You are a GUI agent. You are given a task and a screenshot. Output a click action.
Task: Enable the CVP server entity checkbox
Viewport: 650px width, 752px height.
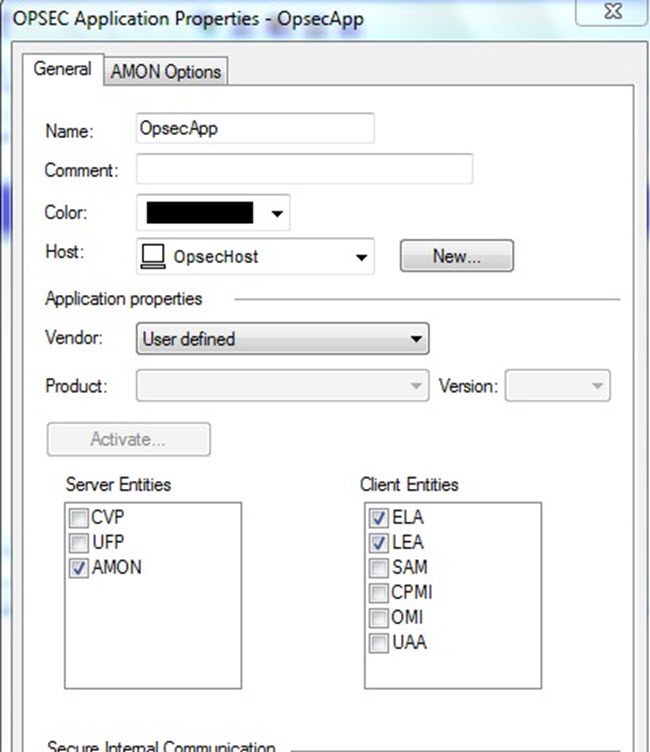point(79,517)
